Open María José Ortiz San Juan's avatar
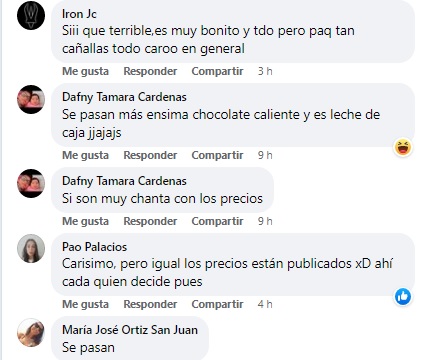The image size is (446, 360). [31, 332]
